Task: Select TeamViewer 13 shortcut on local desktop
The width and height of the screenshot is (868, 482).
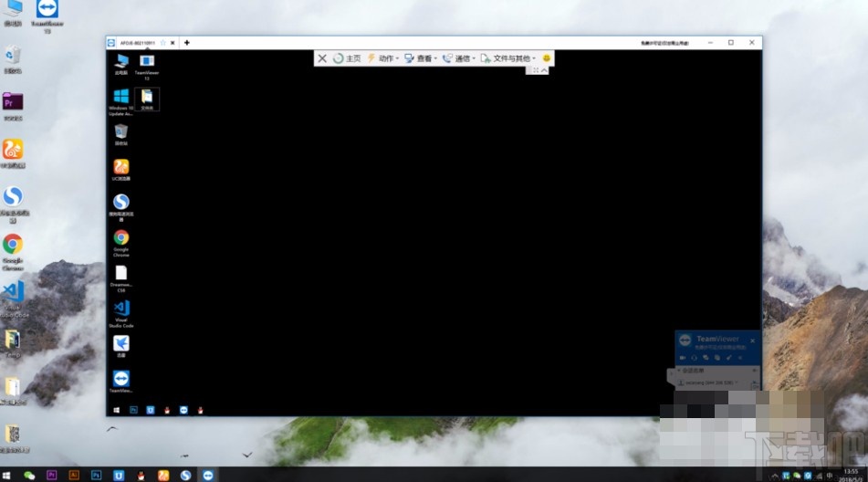Action: (x=47, y=16)
